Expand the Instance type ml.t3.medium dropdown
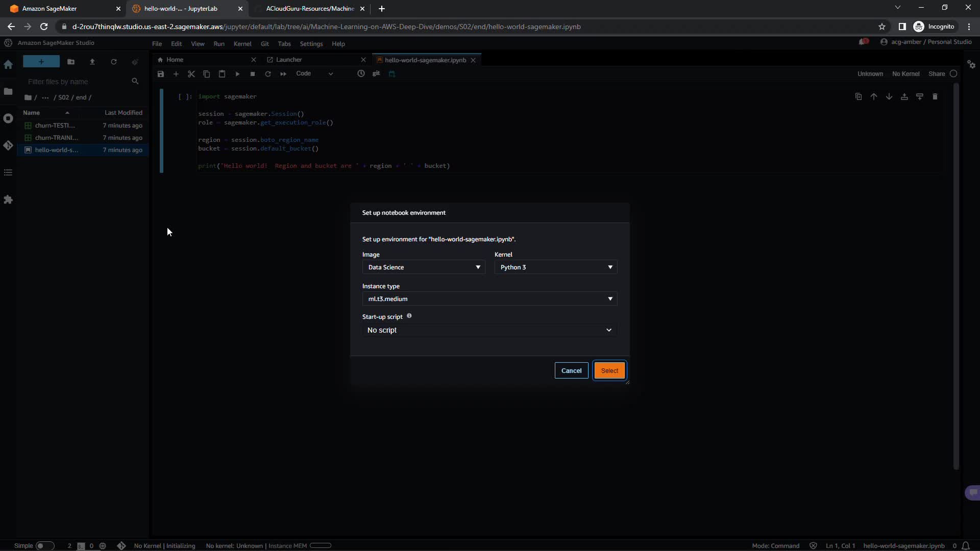980x551 pixels. pyautogui.click(x=489, y=299)
